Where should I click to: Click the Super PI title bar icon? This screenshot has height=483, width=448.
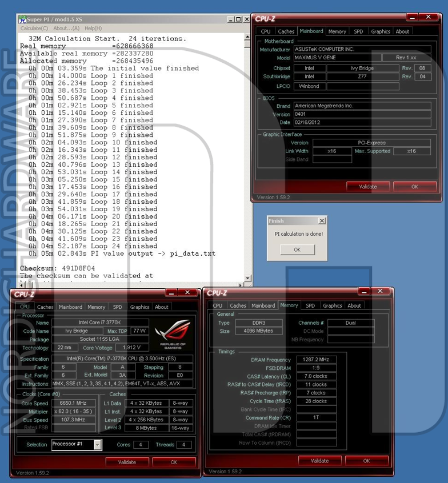22,19
